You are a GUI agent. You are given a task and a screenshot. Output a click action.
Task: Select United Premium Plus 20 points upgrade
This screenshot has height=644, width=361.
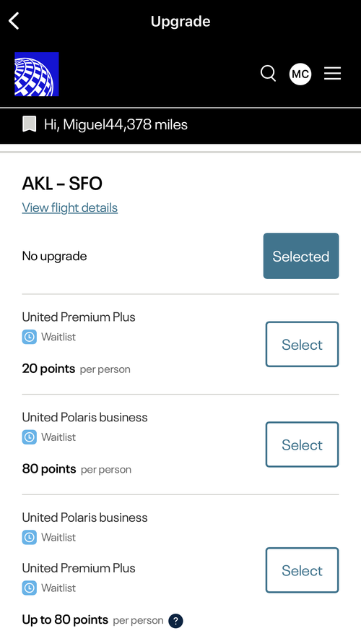[x=302, y=344]
